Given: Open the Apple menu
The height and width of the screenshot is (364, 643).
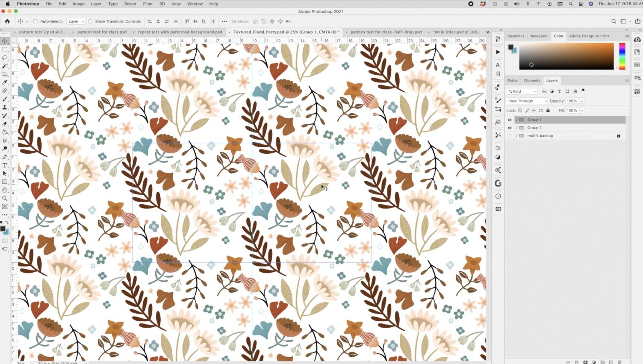Looking at the screenshot, I should [7, 4].
